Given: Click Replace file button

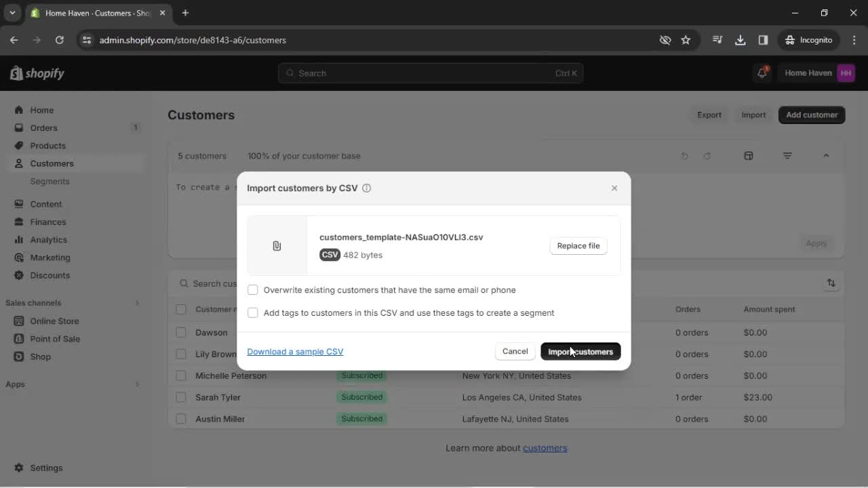Looking at the screenshot, I should [578, 245].
